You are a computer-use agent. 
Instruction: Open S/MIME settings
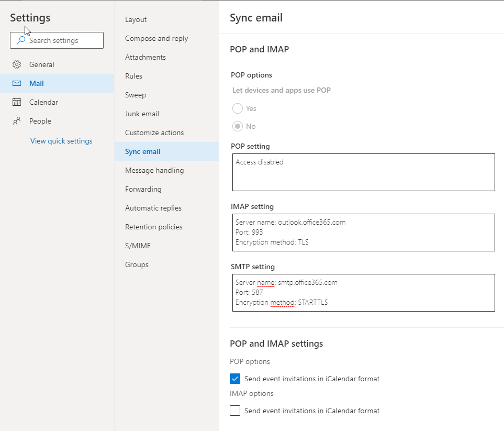[x=166, y=246]
